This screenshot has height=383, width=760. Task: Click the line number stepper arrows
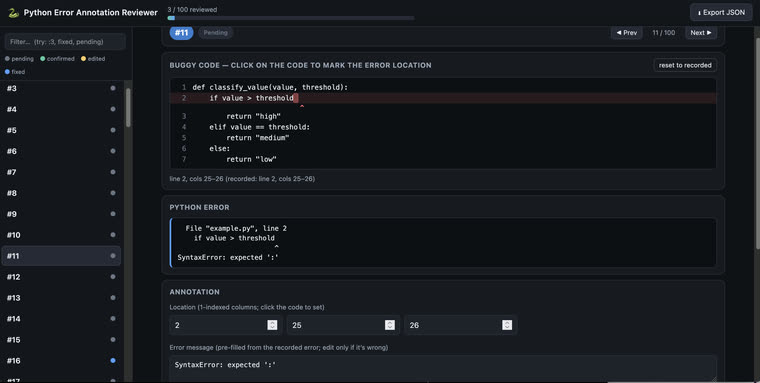point(272,325)
